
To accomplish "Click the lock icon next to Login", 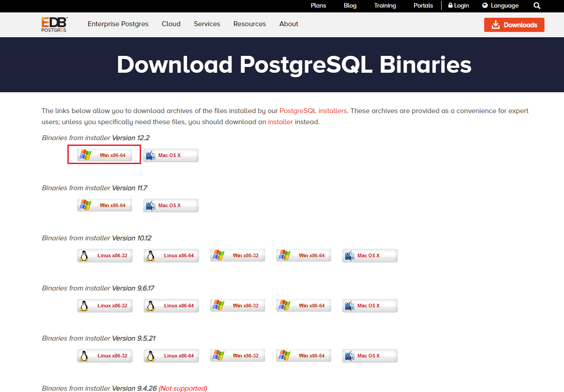I will [x=451, y=5].
